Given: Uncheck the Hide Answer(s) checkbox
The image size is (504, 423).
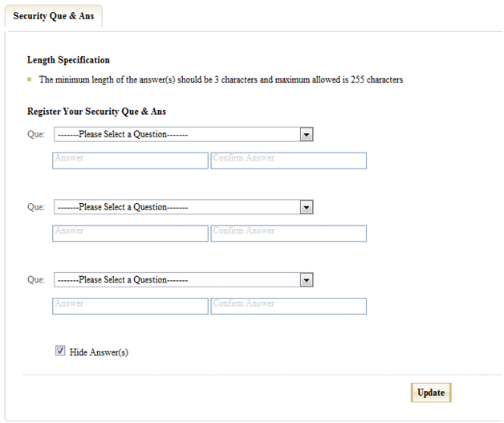Looking at the screenshot, I should (60, 351).
